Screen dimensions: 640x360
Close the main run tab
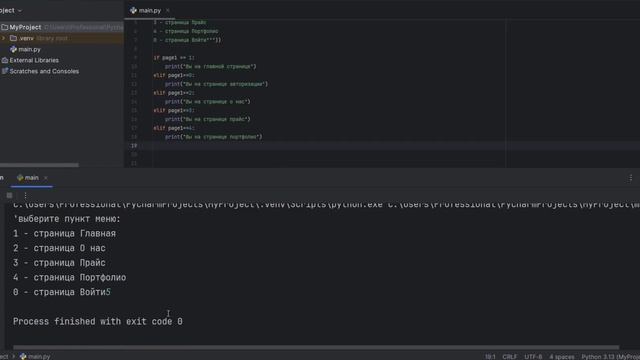46,178
